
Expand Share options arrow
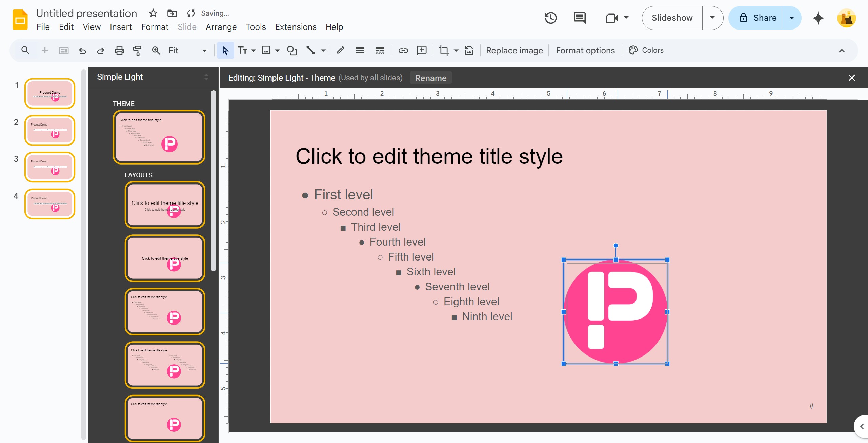pyautogui.click(x=792, y=18)
